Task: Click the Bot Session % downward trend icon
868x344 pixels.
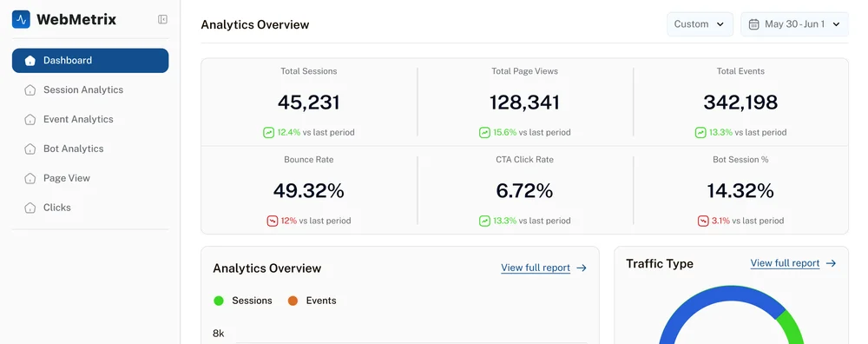Action: [703, 221]
